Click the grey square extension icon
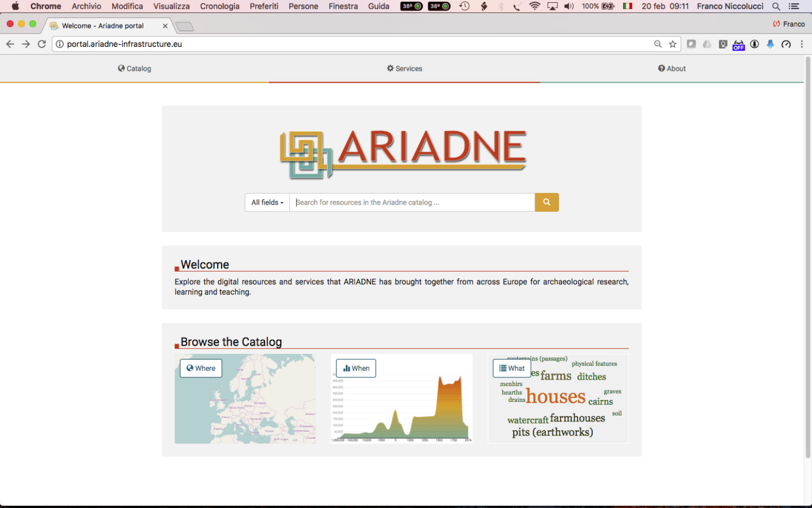 [x=691, y=44]
